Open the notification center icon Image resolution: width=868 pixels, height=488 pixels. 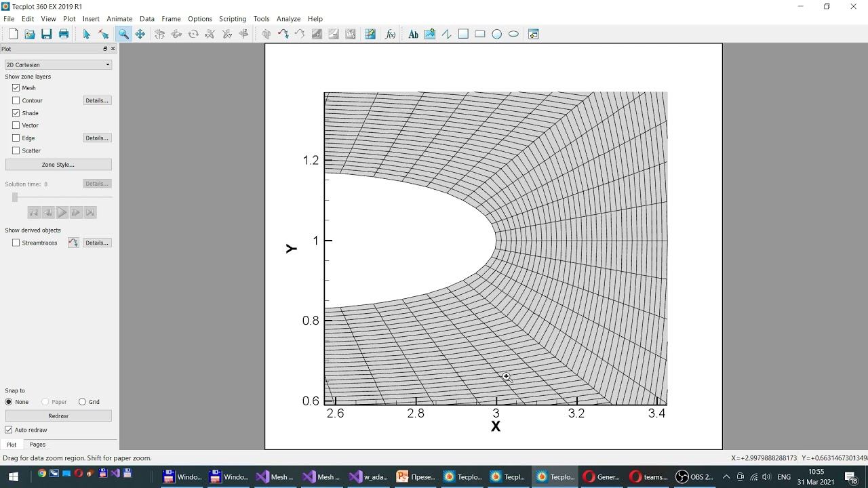[851, 476]
